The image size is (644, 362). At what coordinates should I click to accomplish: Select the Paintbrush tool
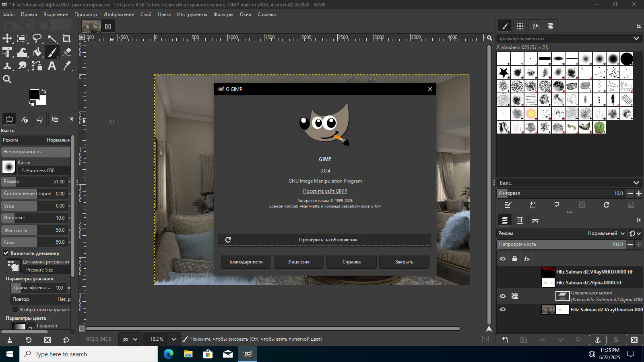coord(52,52)
